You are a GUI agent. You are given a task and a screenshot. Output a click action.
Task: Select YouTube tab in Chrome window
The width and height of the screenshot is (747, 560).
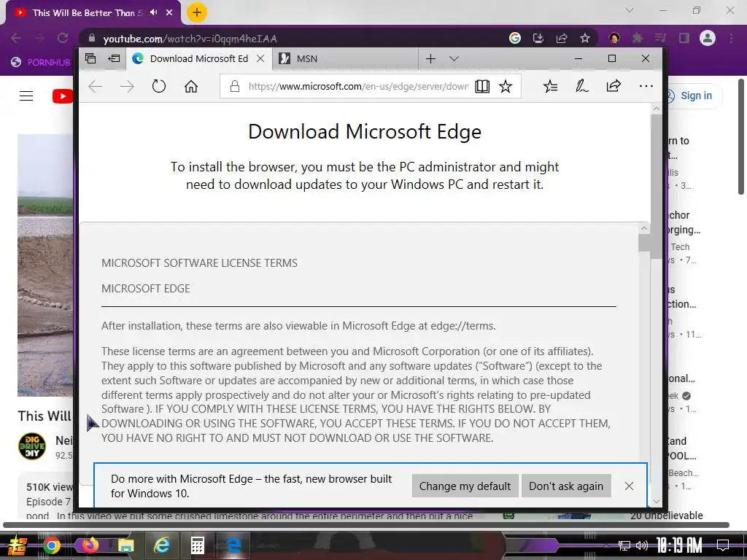pyautogui.click(x=86, y=13)
